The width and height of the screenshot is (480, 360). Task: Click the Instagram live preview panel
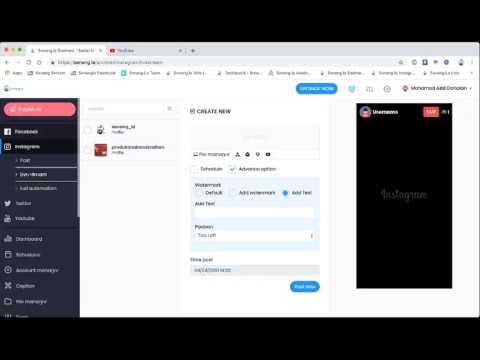click(404, 196)
